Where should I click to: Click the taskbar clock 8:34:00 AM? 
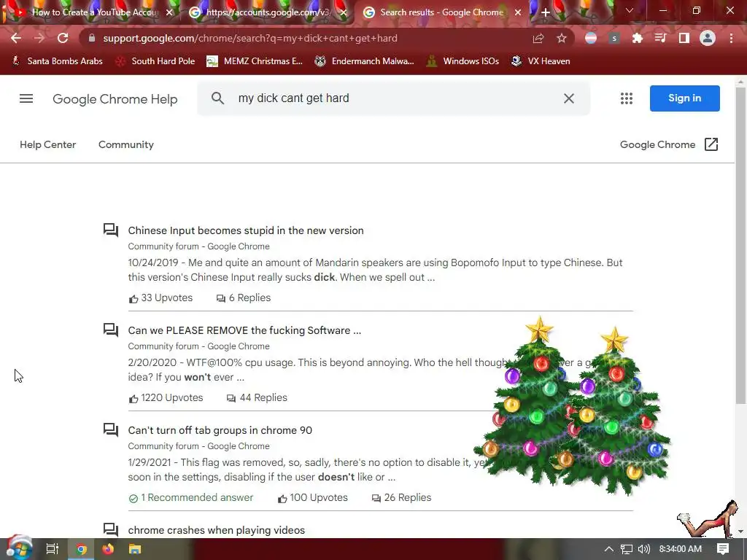681,549
